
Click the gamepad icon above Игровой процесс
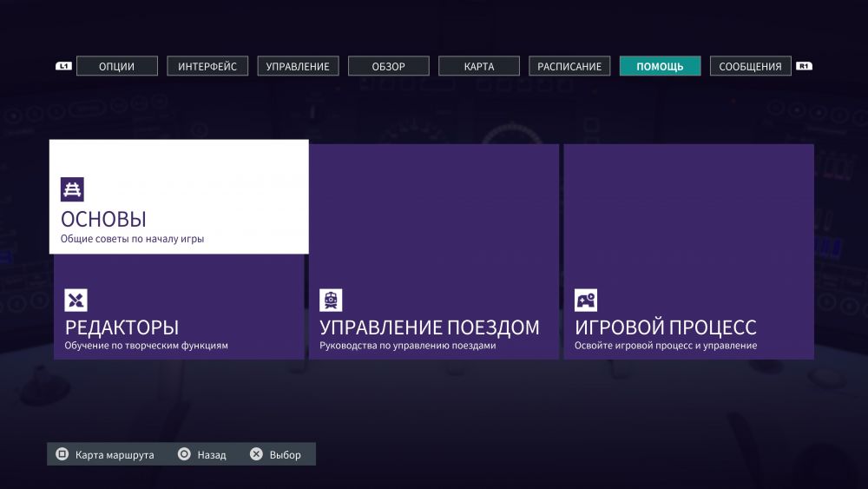[x=586, y=301]
